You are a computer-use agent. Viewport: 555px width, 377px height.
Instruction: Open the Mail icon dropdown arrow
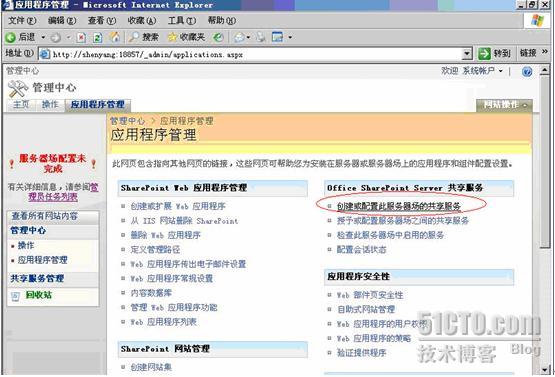tap(248, 37)
